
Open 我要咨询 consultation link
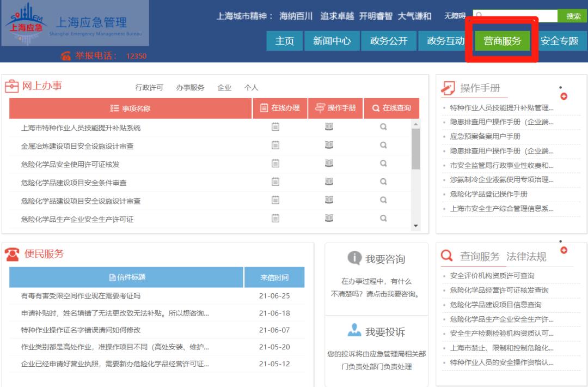(377, 259)
